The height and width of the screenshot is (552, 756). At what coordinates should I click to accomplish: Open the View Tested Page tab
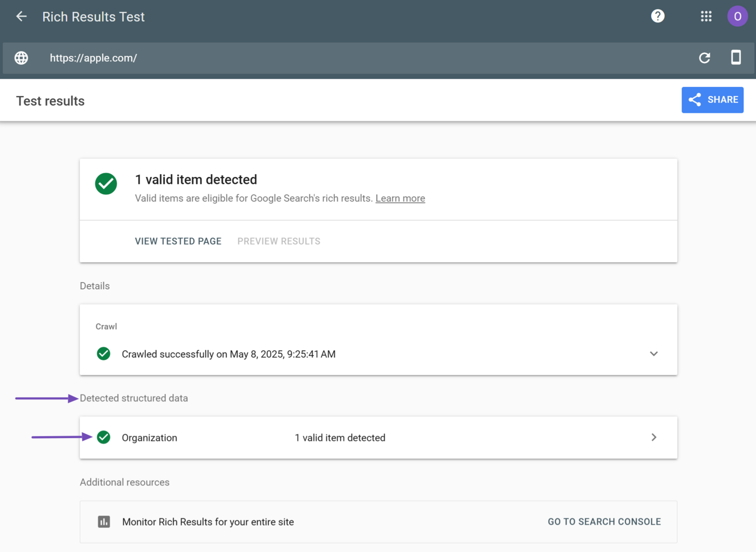[x=178, y=241]
